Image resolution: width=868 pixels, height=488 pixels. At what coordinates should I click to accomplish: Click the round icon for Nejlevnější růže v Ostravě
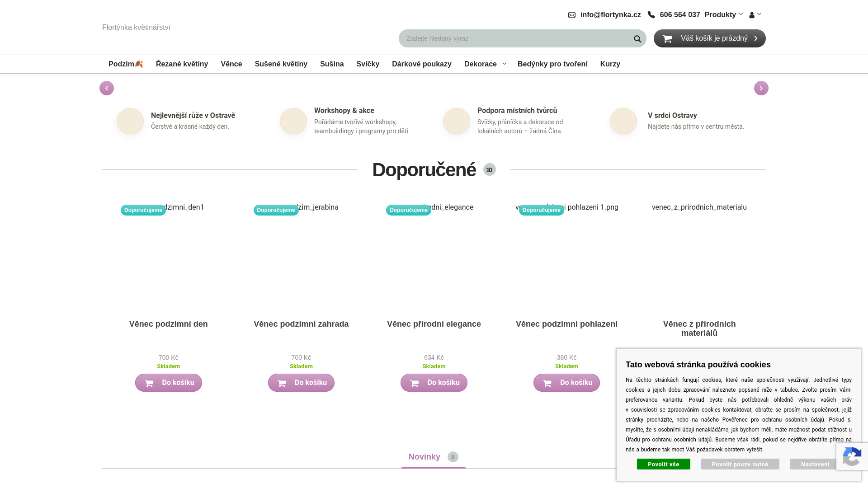click(130, 121)
